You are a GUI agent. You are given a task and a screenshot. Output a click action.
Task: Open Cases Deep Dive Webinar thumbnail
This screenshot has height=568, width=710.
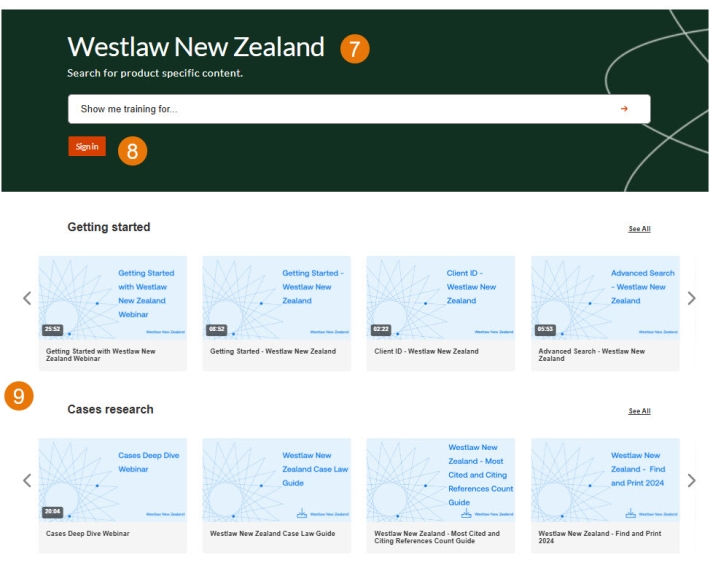[113, 480]
